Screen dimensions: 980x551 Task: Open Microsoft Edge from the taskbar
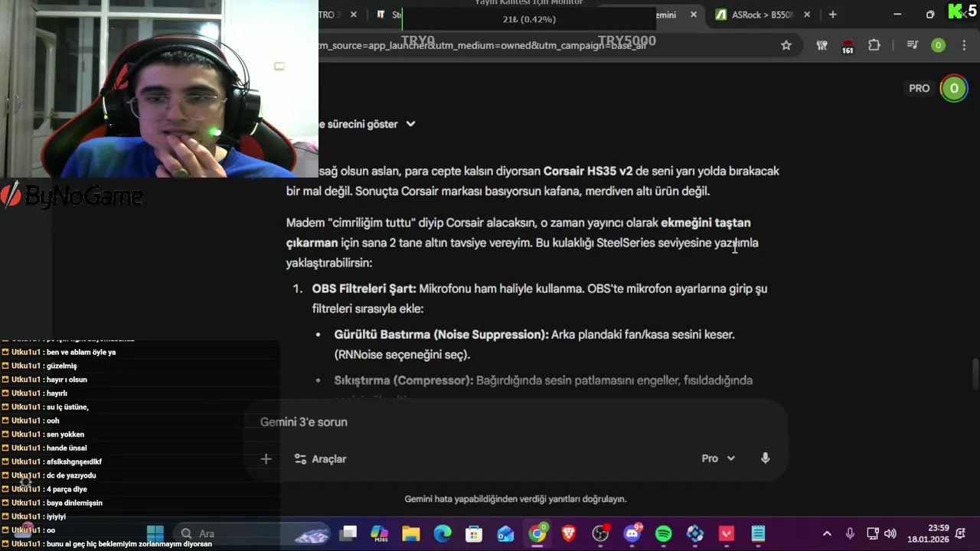[443, 533]
